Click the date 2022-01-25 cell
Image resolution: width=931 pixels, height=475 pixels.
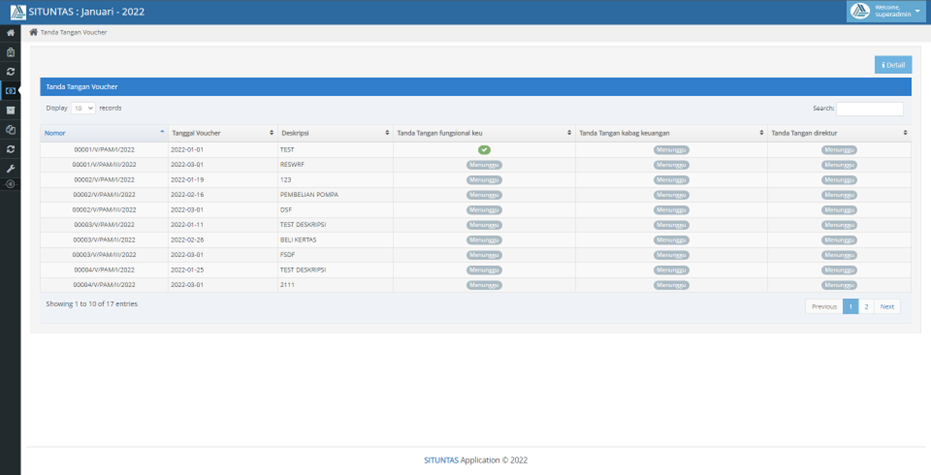(x=223, y=270)
